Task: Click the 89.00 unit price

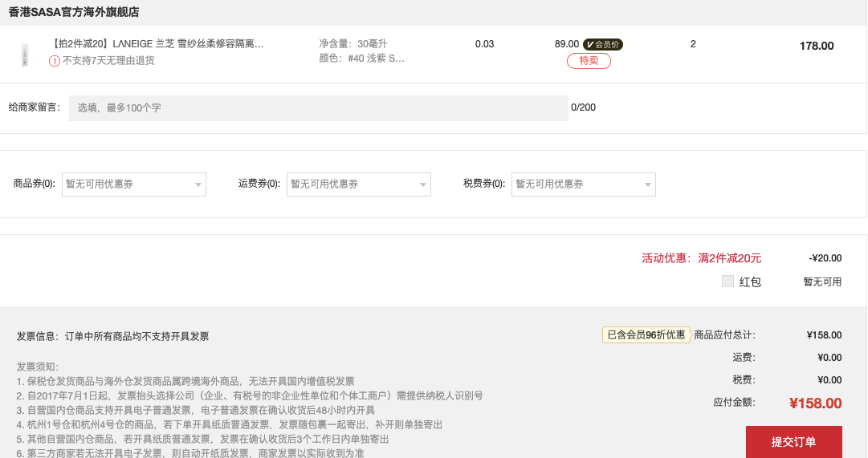Action: [x=567, y=44]
